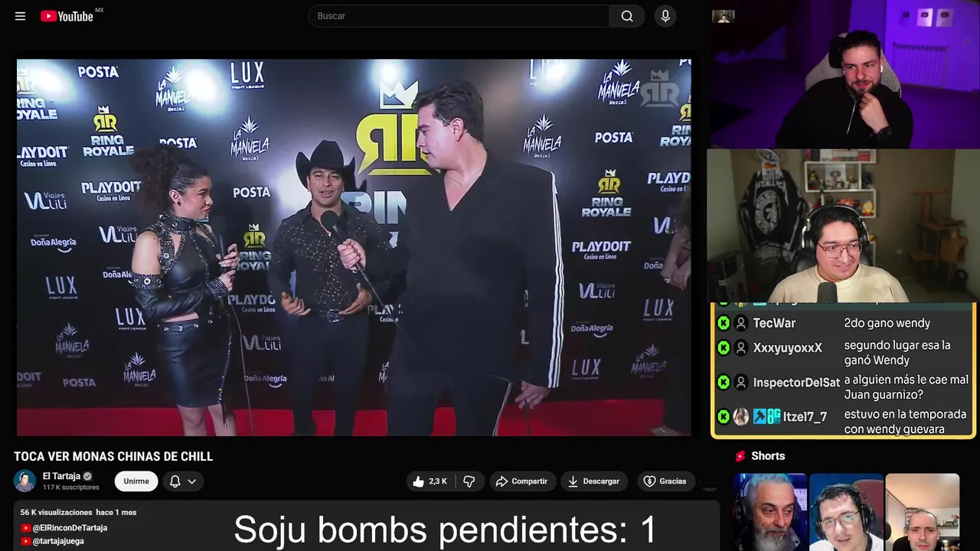Click the Descargar download button
This screenshot has width=980, height=551.
[594, 481]
